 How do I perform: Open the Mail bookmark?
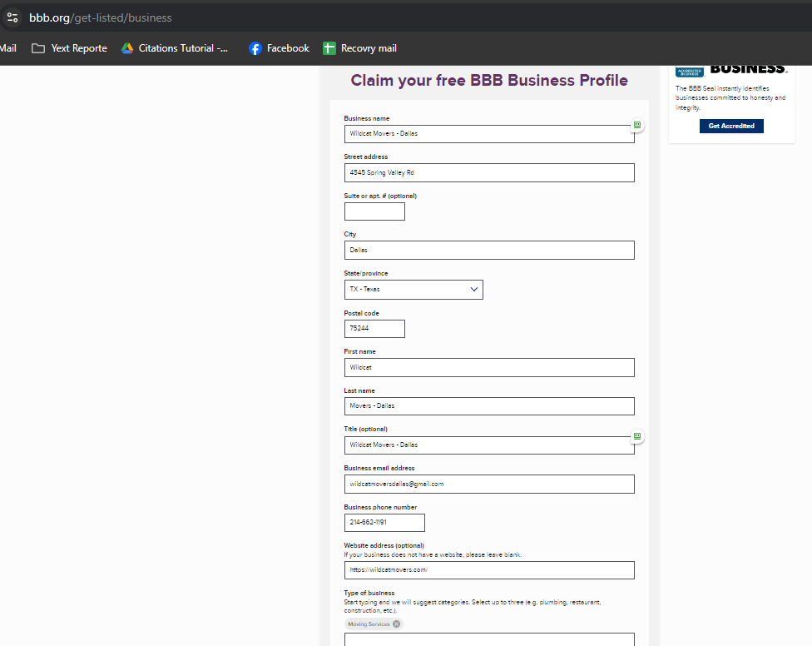pyautogui.click(x=7, y=48)
